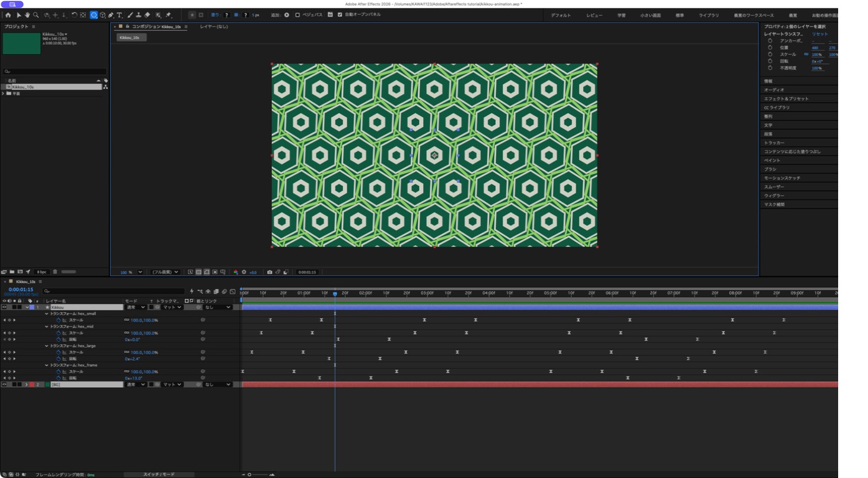Open the resolution (フル画質) dropdown

click(x=166, y=272)
